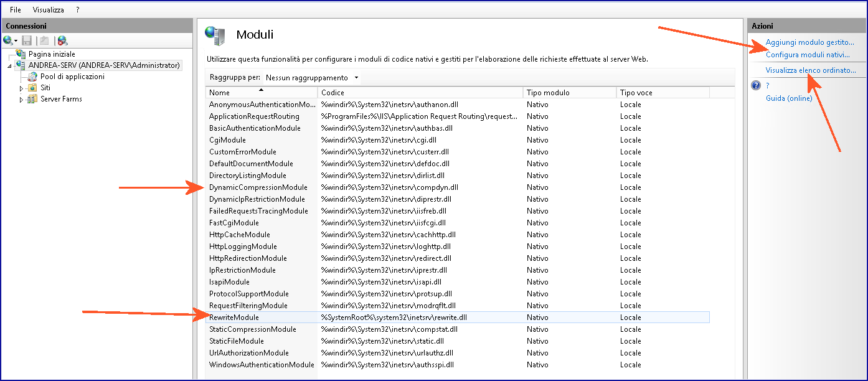The image size is (868, 381).
Task: Expand the Siti tree node
Action: (22, 88)
